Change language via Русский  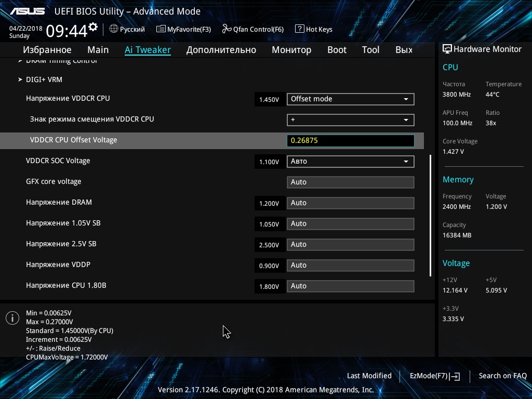pyautogui.click(x=132, y=29)
